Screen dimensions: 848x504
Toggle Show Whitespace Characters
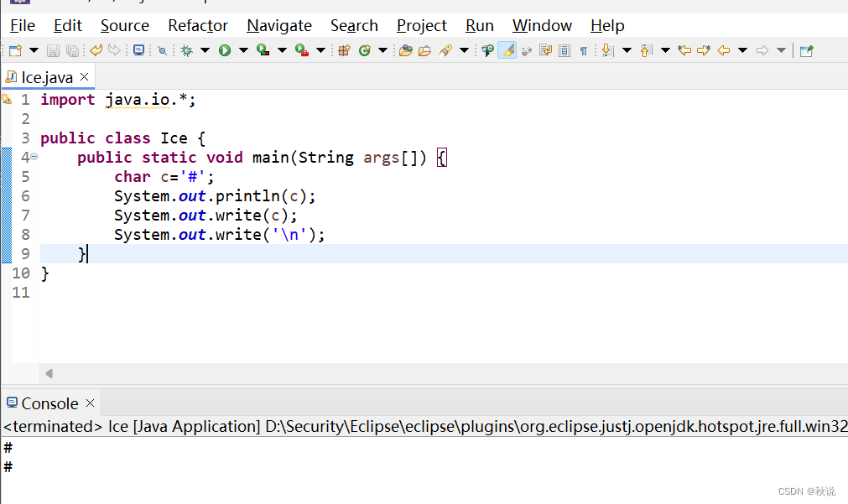(584, 50)
